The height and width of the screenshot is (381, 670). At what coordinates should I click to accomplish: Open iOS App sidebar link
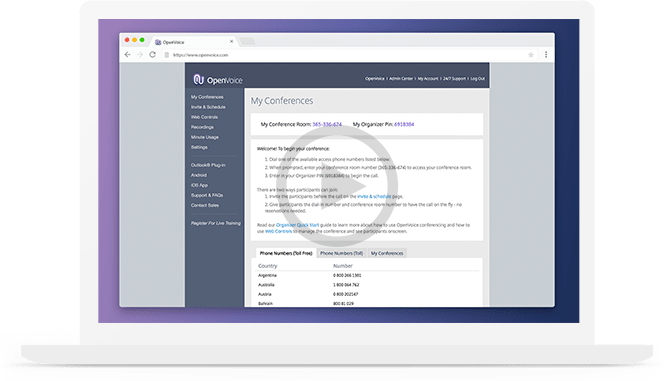tap(199, 185)
